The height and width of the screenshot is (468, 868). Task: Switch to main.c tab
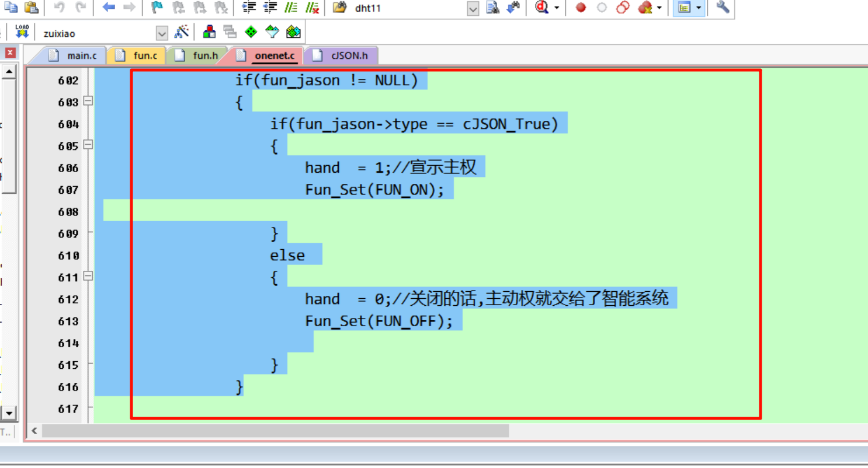pyautogui.click(x=72, y=56)
